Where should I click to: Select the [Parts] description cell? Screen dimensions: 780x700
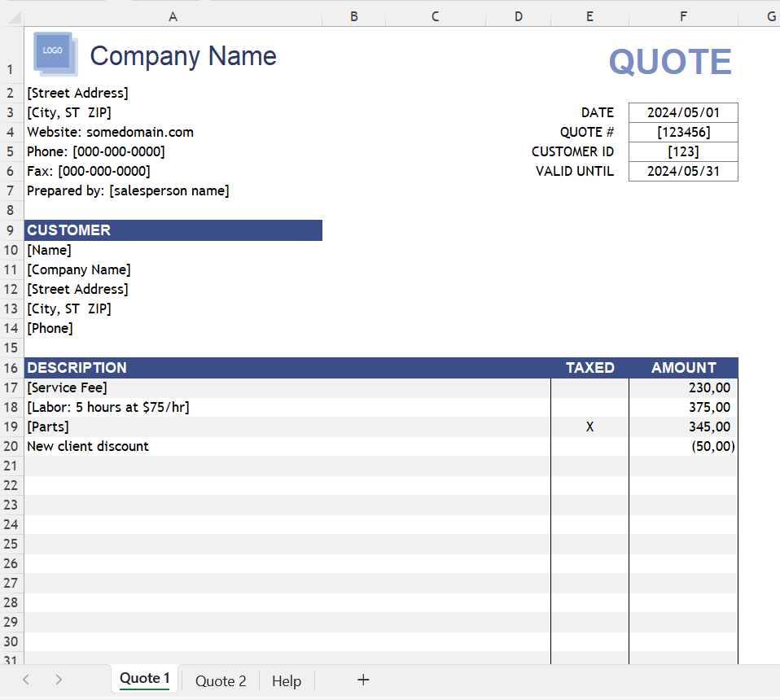(287, 427)
